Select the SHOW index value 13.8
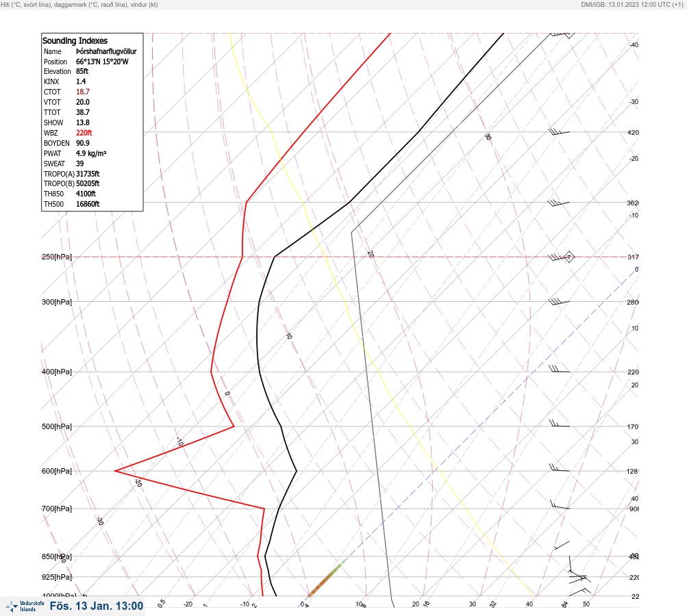Image resolution: width=687 pixels, height=616 pixels. tap(82, 123)
